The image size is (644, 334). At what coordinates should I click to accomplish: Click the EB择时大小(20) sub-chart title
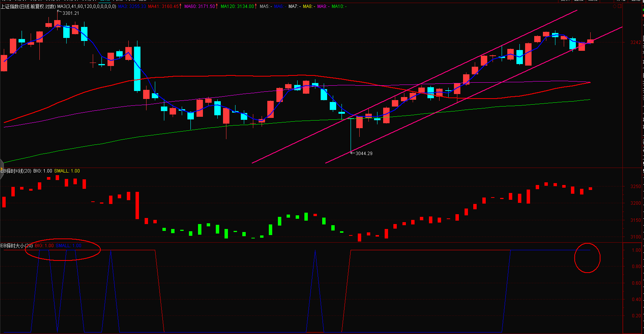click(17, 246)
